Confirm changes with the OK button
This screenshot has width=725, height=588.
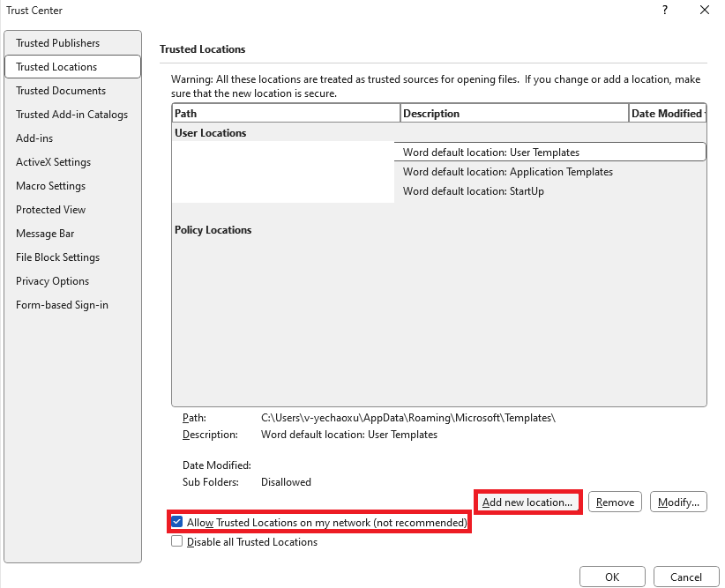(612, 577)
